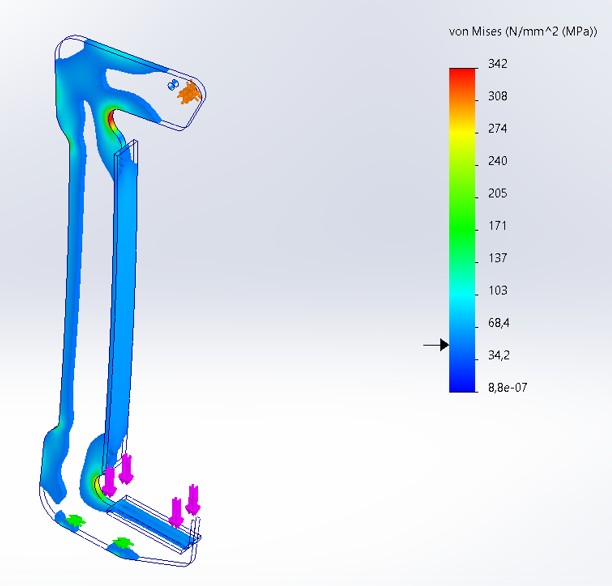The height and width of the screenshot is (586, 612).
Task: Click yellow stress hotspot at the lower bend
Action: pos(97,484)
